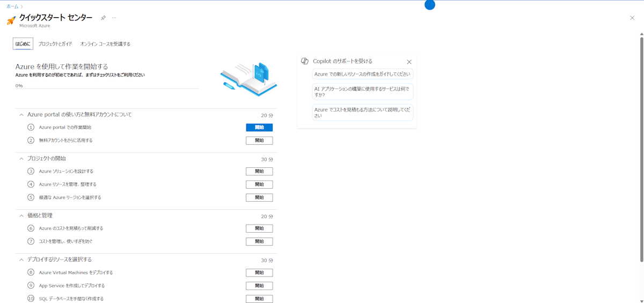Open the more options ellipsis menu
The width and height of the screenshot is (644, 303).
click(x=114, y=18)
